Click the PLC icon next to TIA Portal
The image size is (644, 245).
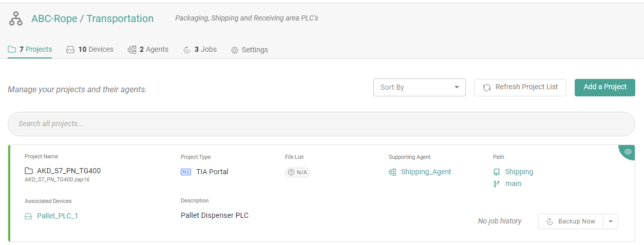[186, 172]
